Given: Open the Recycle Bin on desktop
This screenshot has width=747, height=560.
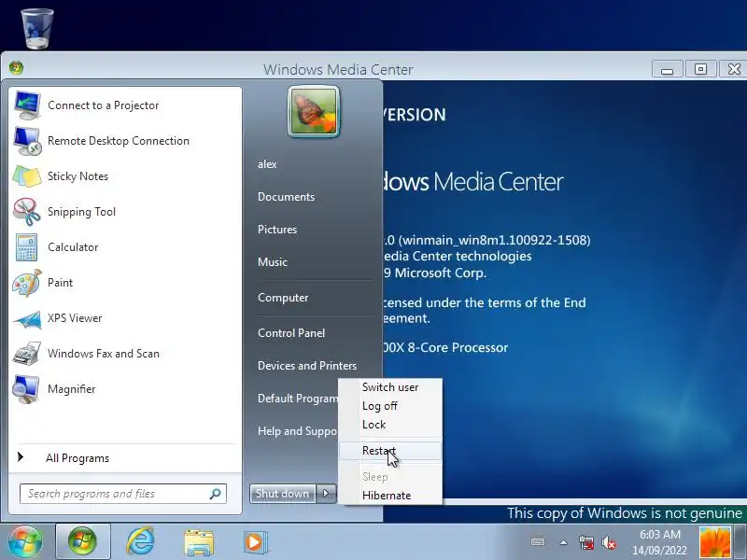Looking at the screenshot, I should tap(37, 29).
